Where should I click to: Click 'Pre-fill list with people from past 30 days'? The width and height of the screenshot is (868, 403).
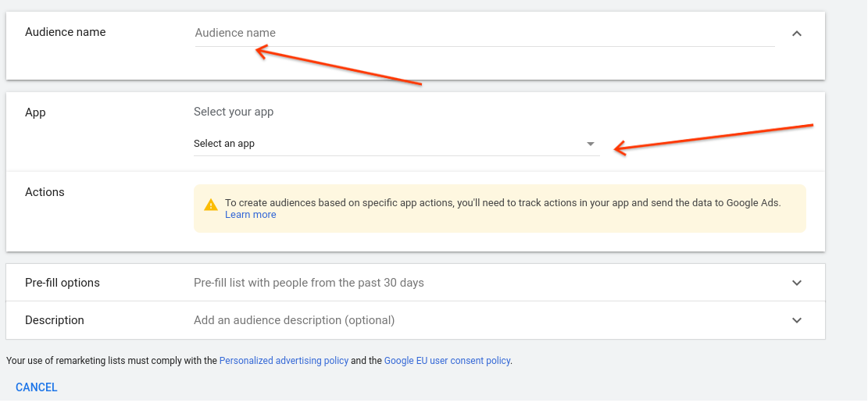309,283
